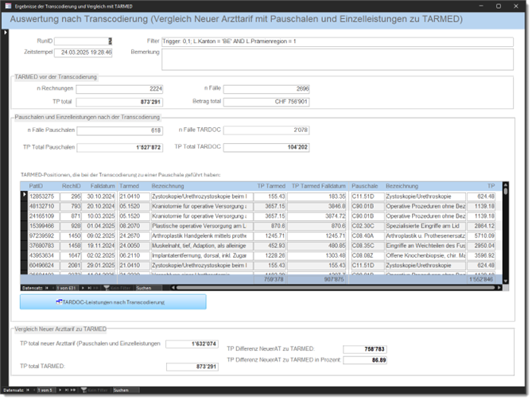The image size is (532, 400).
Task: Click the TP total field showing 873'291
Action: pyautogui.click(x=119, y=102)
